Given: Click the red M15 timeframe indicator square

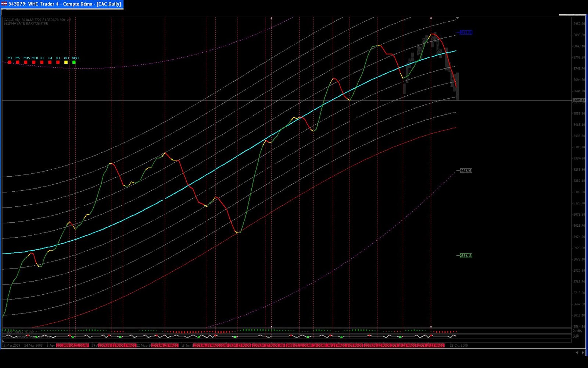Looking at the screenshot, I should pos(26,62).
